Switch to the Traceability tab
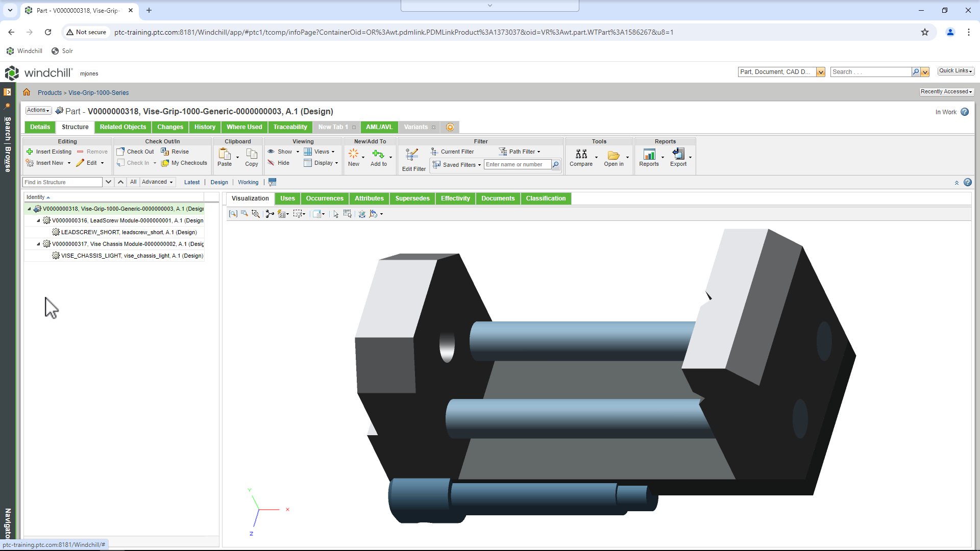980x551 pixels. (290, 127)
